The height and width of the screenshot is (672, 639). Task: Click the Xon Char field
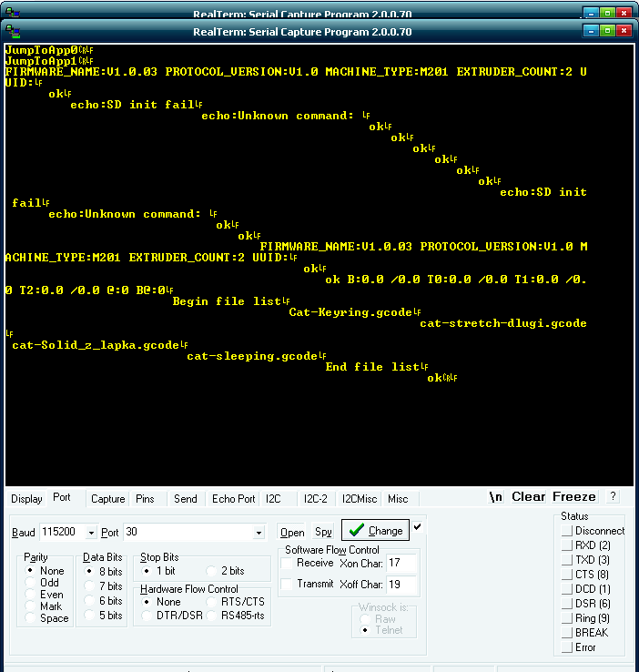pos(401,563)
